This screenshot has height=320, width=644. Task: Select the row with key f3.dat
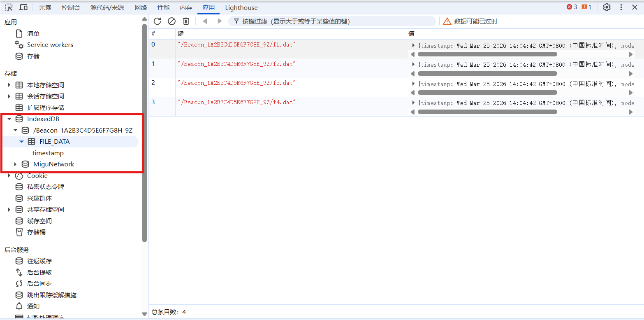(396, 87)
